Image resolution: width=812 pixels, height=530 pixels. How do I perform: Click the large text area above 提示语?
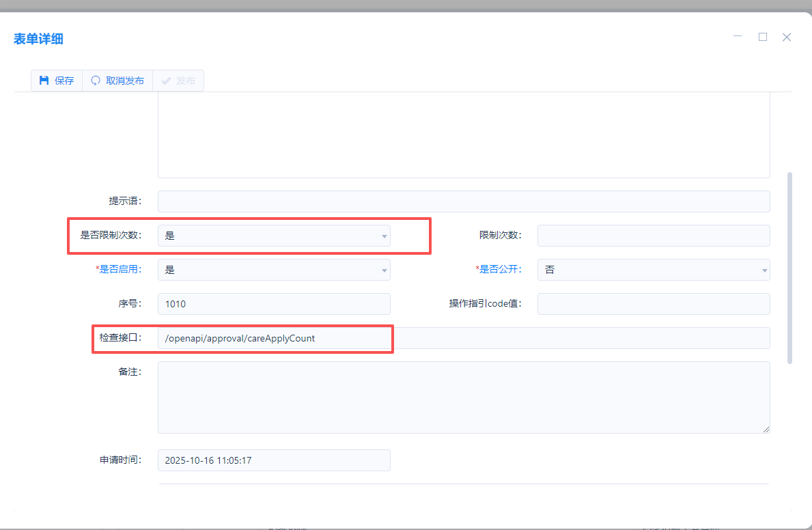click(x=464, y=137)
